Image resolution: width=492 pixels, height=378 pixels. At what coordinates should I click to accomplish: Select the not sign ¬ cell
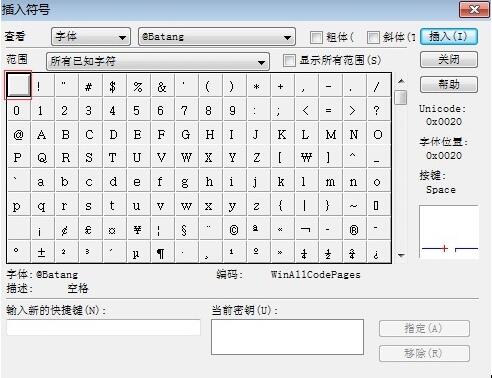click(306, 229)
